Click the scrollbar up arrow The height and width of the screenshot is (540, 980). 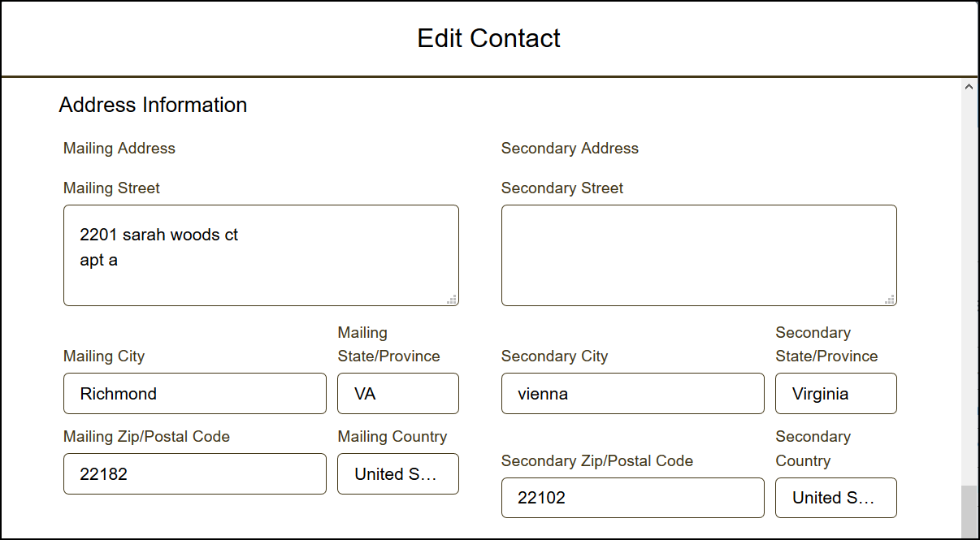pyautogui.click(x=969, y=87)
